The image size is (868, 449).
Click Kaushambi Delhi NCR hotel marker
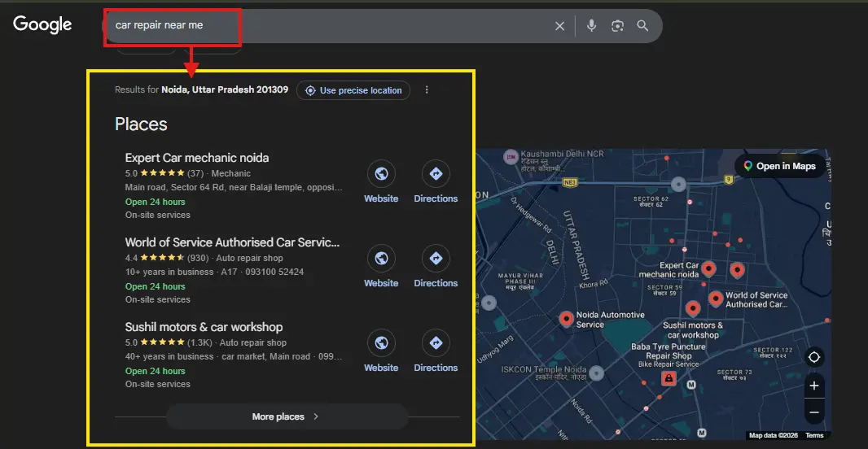coord(511,156)
